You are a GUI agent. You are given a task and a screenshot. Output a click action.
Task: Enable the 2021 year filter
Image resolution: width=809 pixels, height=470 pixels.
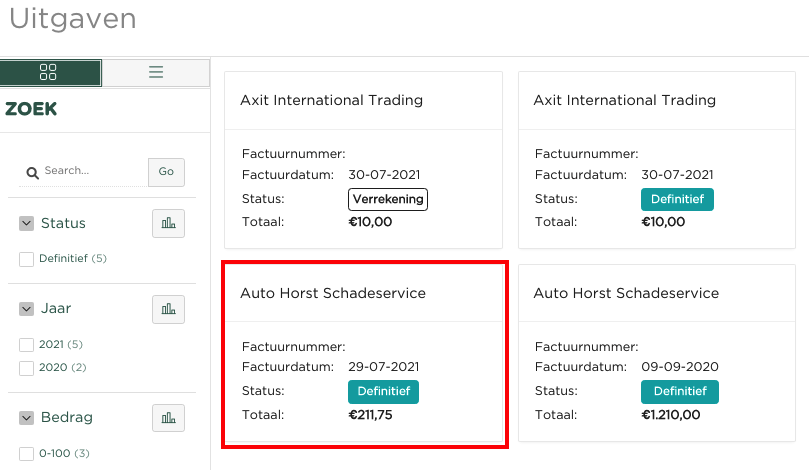[27, 344]
